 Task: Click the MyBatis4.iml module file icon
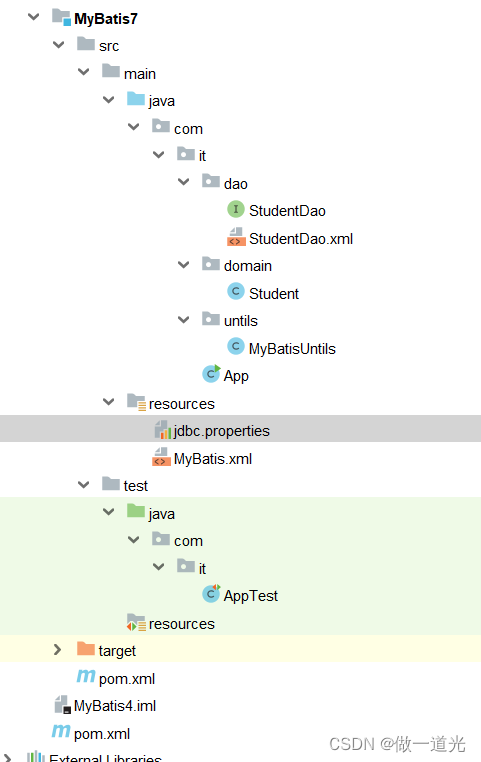point(62,705)
